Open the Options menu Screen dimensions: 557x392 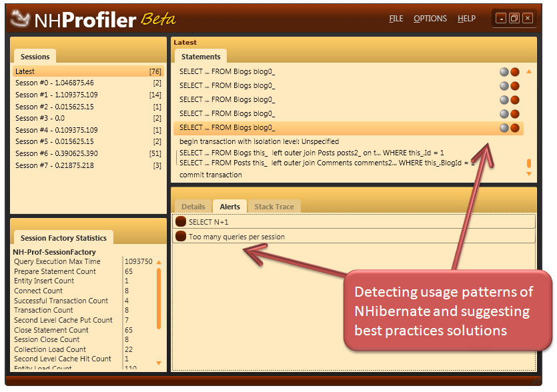click(430, 19)
